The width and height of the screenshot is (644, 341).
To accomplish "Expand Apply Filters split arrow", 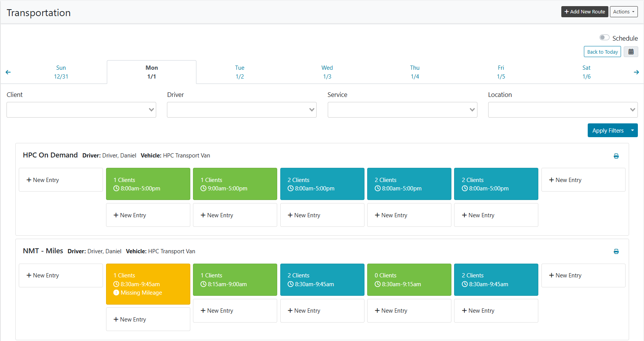I will coord(633,130).
